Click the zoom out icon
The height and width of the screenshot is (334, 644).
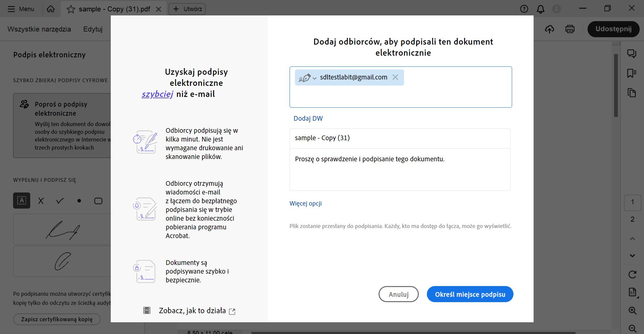[x=632, y=328]
